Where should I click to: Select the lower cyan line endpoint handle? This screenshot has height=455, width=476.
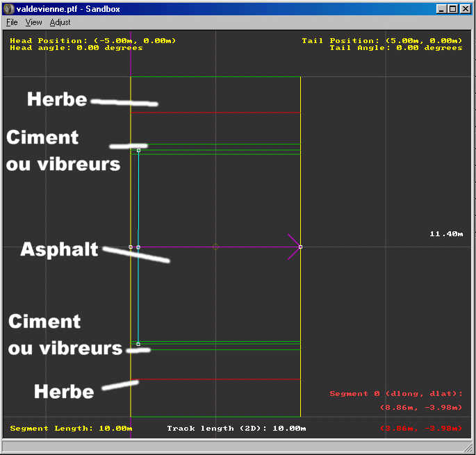pyautogui.click(x=138, y=344)
